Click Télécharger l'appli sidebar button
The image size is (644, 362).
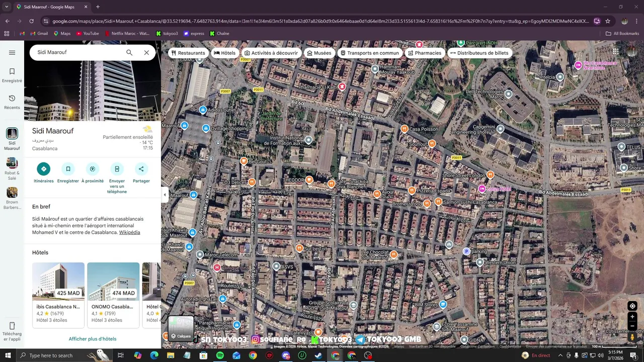[x=12, y=332]
